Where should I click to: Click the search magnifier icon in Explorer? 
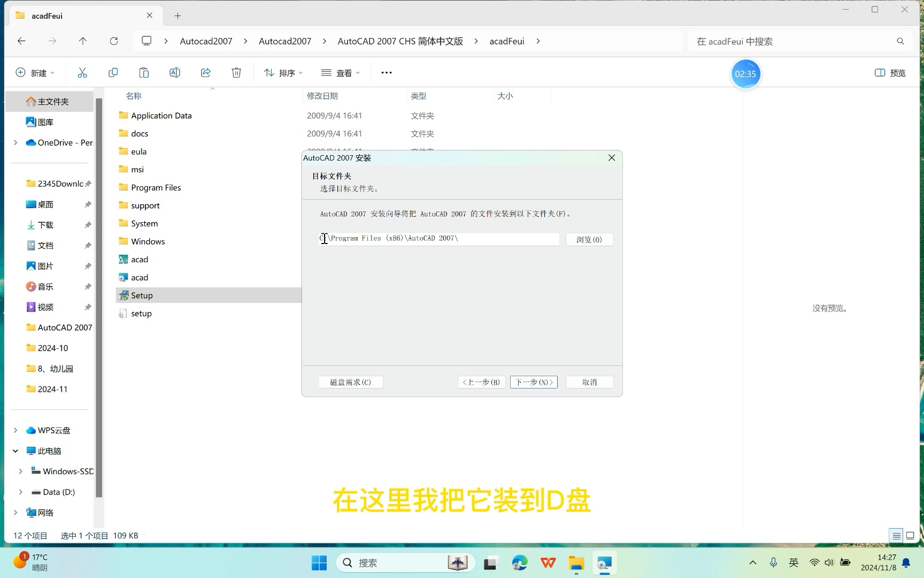tap(900, 41)
